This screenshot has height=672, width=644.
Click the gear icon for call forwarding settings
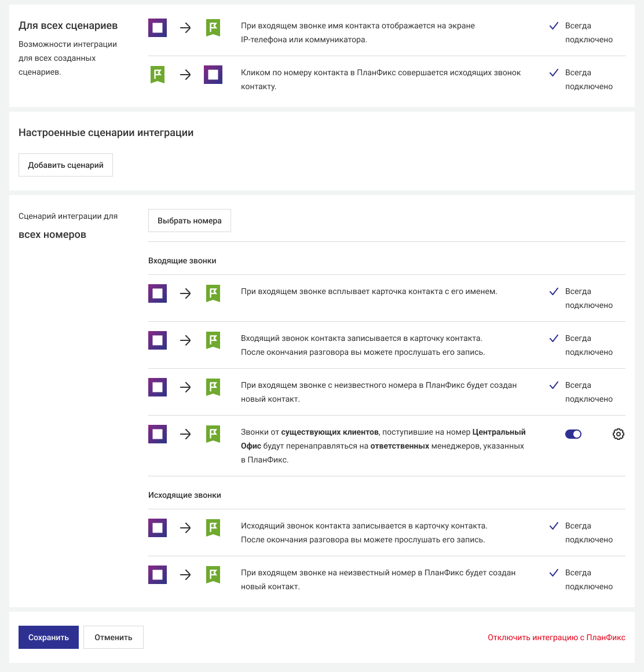[618, 434]
